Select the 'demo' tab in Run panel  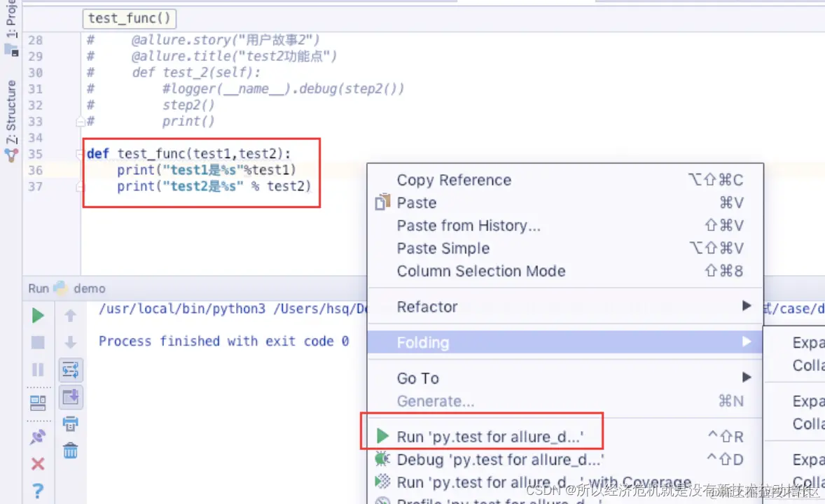[x=90, y=288]
